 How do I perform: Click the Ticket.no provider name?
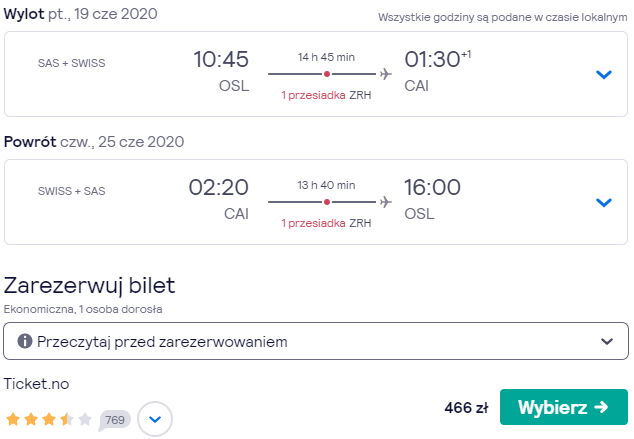[36, 384]
